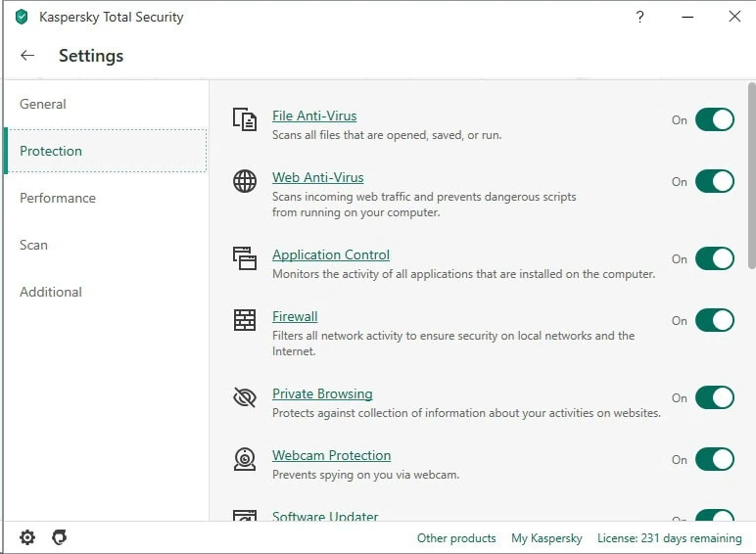Open the Scan settings category

coord(33,245)
